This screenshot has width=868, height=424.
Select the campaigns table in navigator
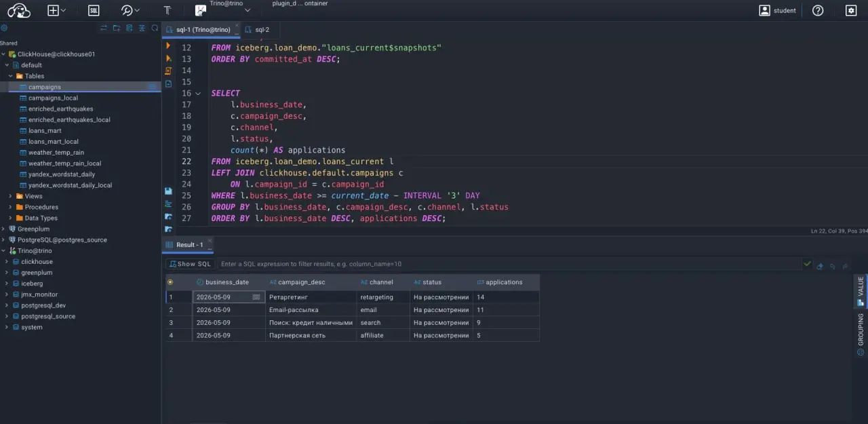pyautogui.click(x=44, y=87)
